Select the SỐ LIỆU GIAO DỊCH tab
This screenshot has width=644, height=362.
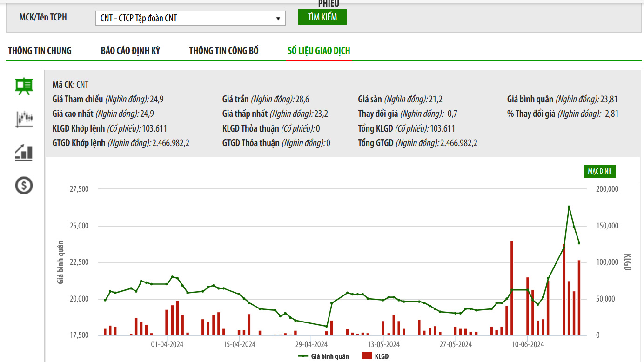tap(319, 51)
